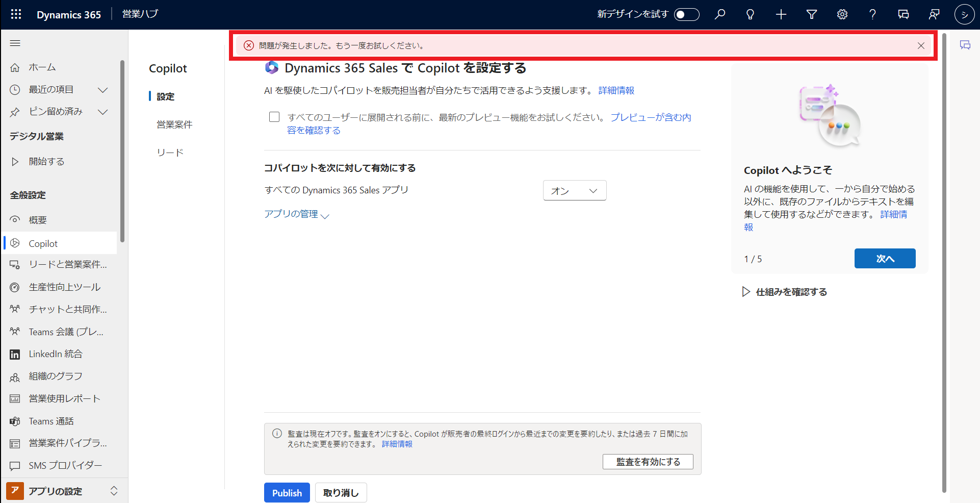Image resolution: width=980 pixels, height=503 pixels.
Task: Open the オン dropdown for Sales apps
Action: (x=575, y=190)
